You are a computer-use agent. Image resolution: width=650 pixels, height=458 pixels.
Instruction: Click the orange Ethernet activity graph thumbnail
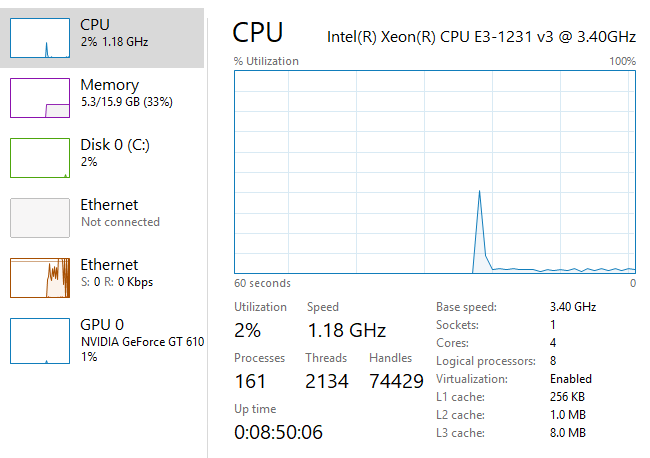[x=40, y=277]
